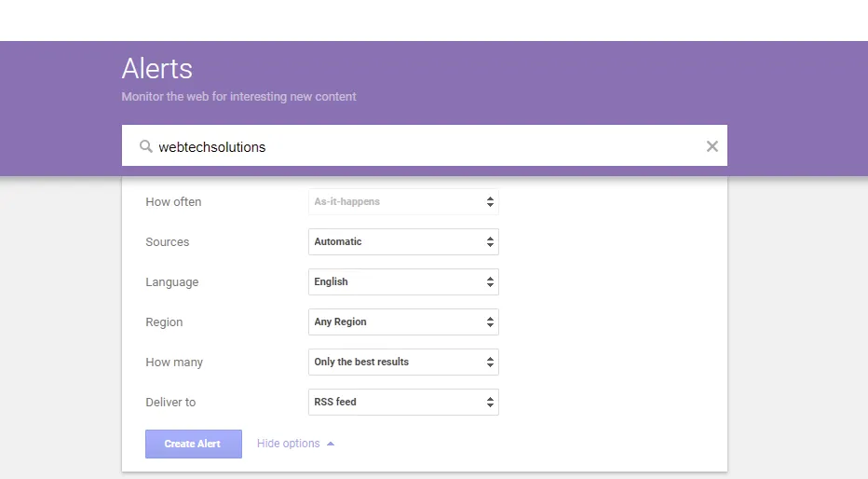Open the Sources dropdown showing Automatic
This screenshot has width=868, height=479.
click(403, 242)
